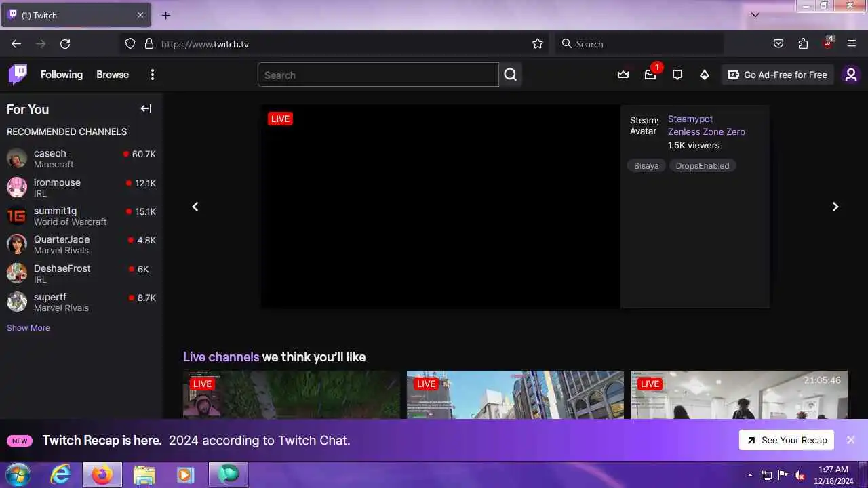Click the Firefox address bar URL

(x=205, y=44)
